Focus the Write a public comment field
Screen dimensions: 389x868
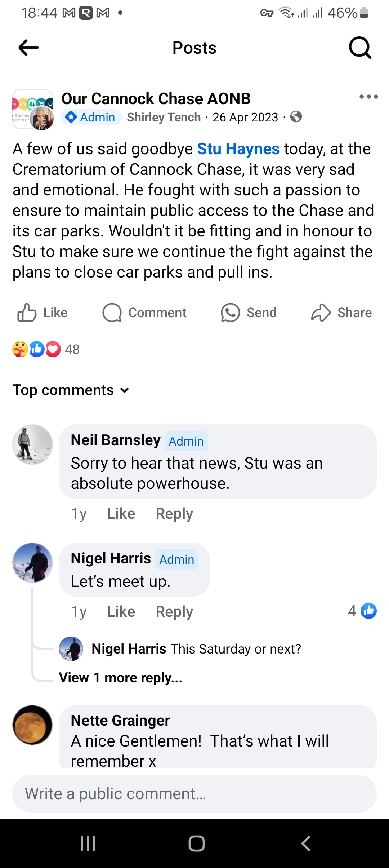(x=194, y=794)
